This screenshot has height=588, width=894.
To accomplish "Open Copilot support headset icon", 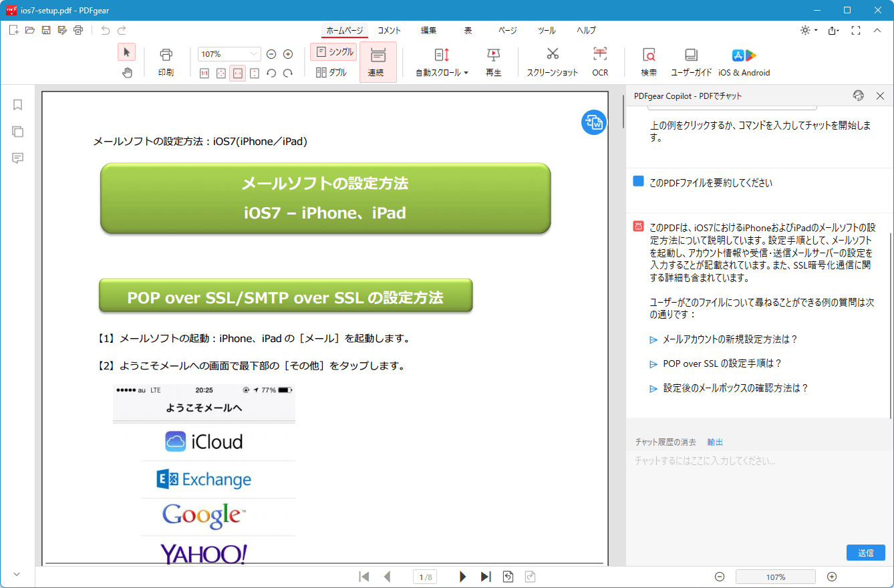I will pos(859,96).
